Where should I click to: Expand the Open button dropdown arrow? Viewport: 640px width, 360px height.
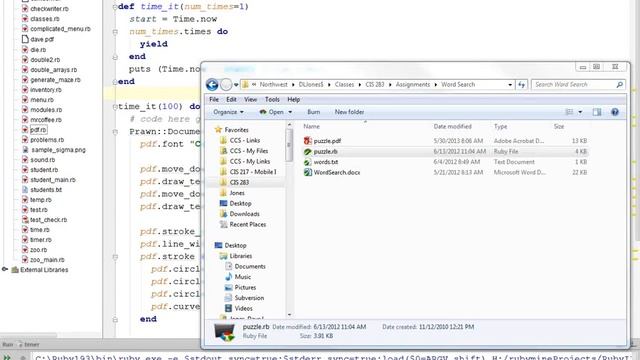point(290,112)
